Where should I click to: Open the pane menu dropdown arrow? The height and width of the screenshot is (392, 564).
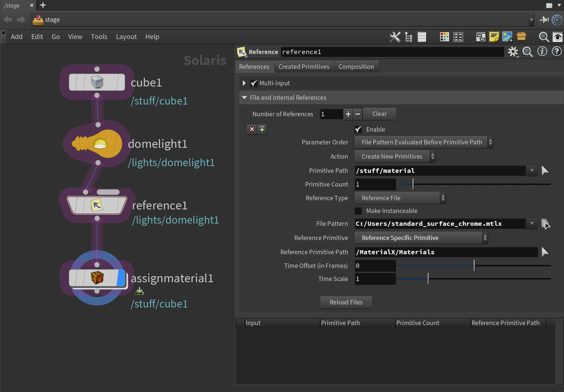pyautogui.click(x=559, y=5)
